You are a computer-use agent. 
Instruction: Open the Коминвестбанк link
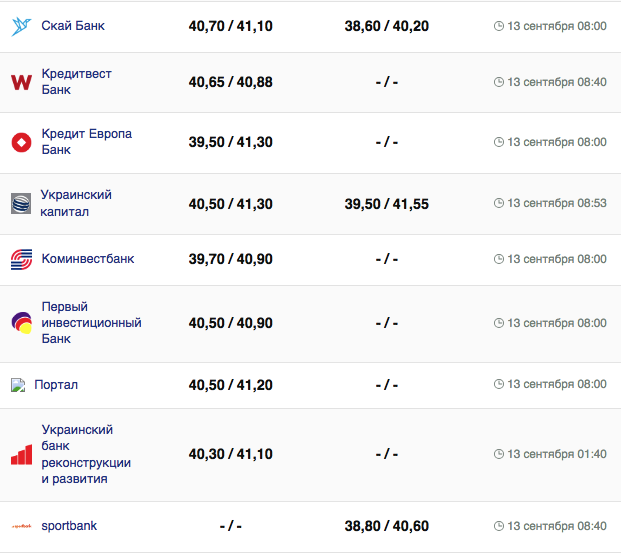tap(88, 259)
